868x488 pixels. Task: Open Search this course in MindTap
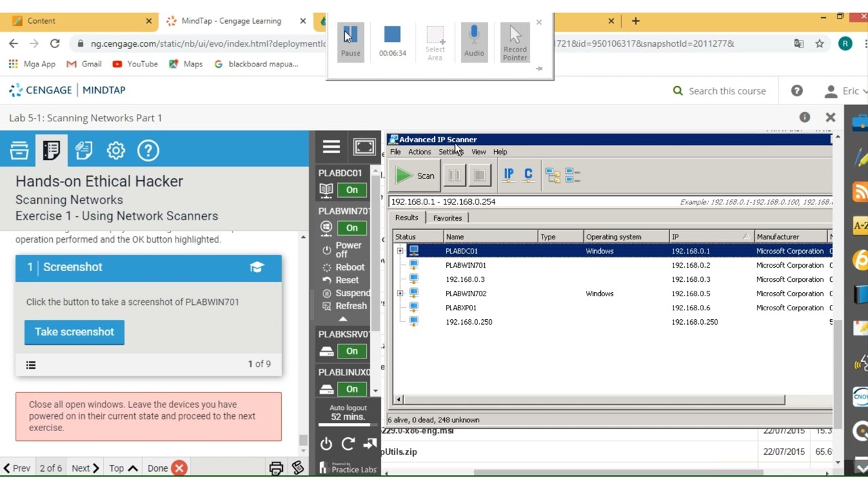click(719, 91)
